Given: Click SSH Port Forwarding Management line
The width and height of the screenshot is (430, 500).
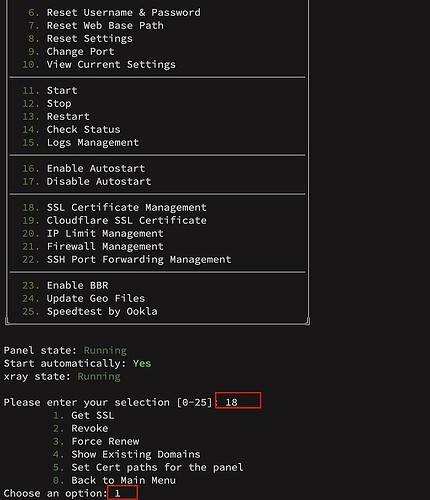Looking at the screenshot, I should point(127,259).
